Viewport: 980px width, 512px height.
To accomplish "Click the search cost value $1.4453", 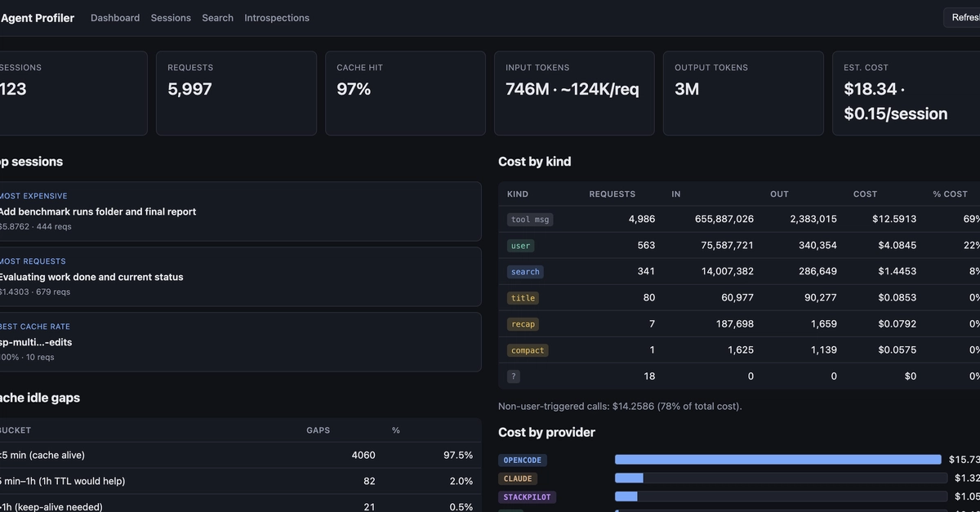I will [x=897, y=272].
